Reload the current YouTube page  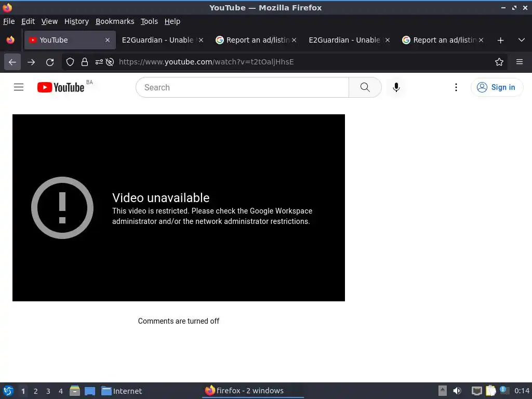coord(50,62)
